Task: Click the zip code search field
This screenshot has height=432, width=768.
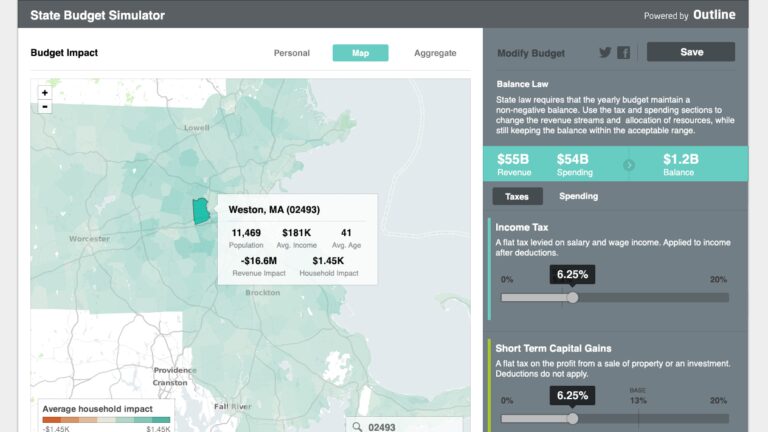Action: (x=412, y=426)
